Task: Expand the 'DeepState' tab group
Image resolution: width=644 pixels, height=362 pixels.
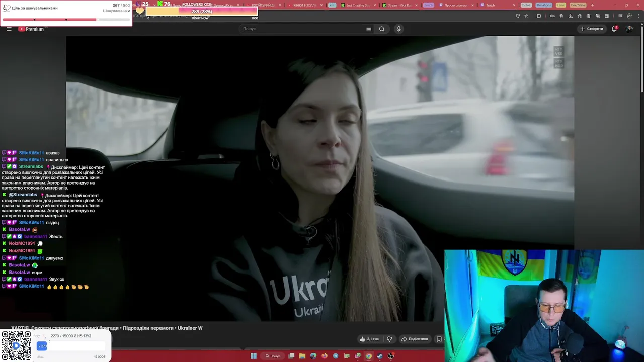Action: pyautogui.click(x=578, y=5)
